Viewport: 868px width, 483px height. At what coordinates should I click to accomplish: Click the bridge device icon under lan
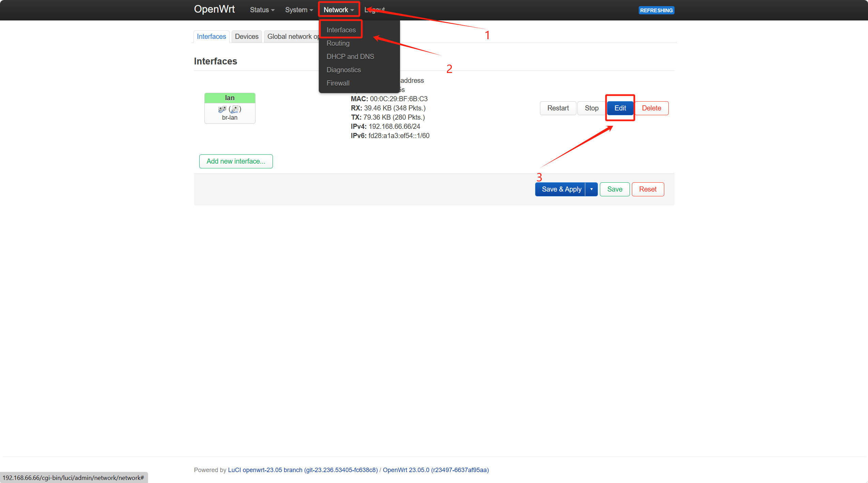pos(222,109)
